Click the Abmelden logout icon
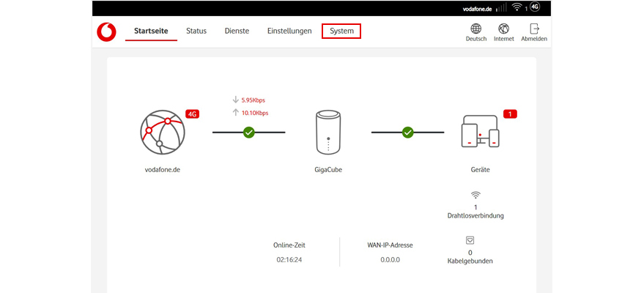 tap(534, 29)
